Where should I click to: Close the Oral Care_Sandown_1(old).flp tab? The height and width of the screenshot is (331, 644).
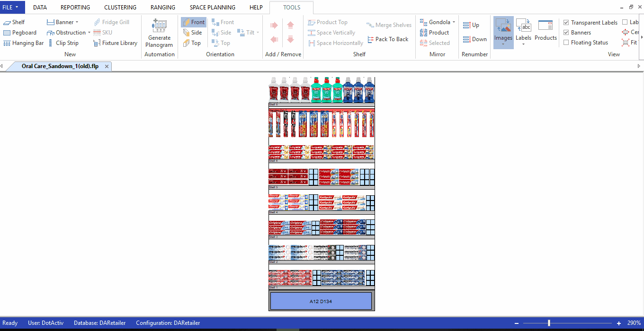pyautogui.click(x=107, y=66)
